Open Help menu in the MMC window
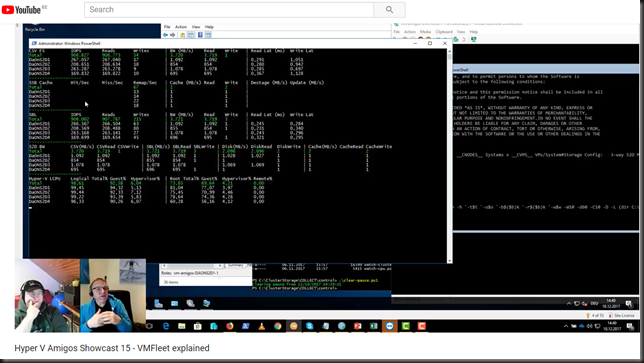 click(x=209, y=27)
